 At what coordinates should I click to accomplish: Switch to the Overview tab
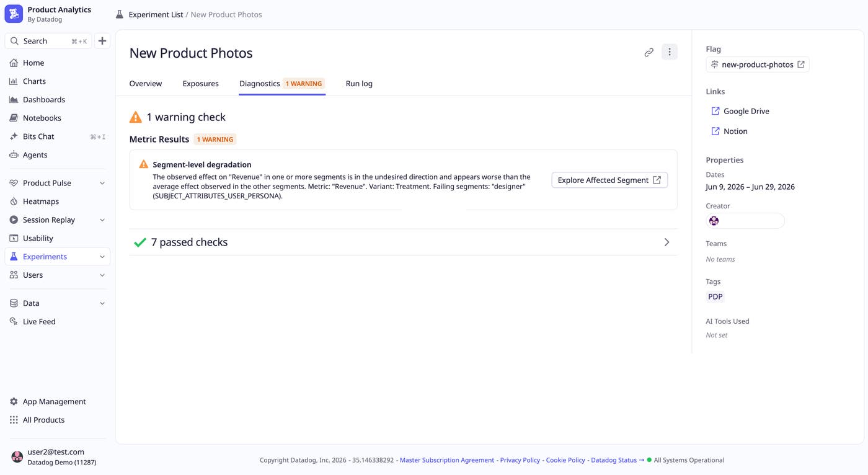146,84
